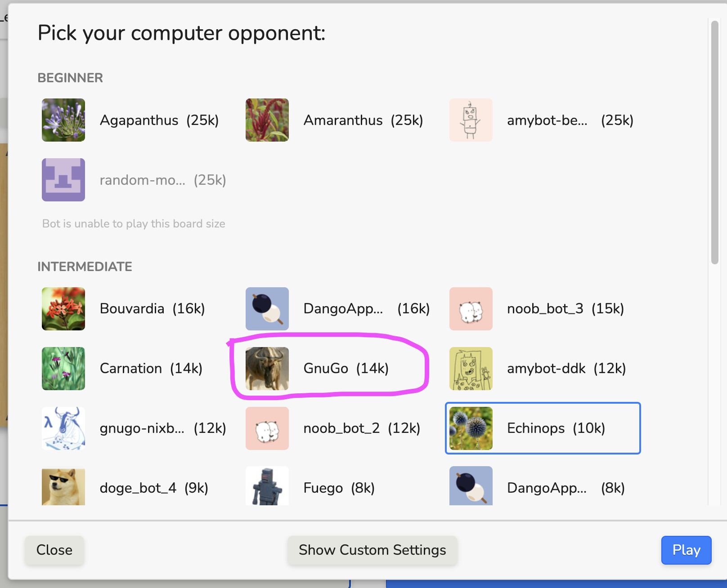Viewport: 727px width, 588px height.
Task: Select the Amaranthus red plant avatar
Action: tap(267, 120)
